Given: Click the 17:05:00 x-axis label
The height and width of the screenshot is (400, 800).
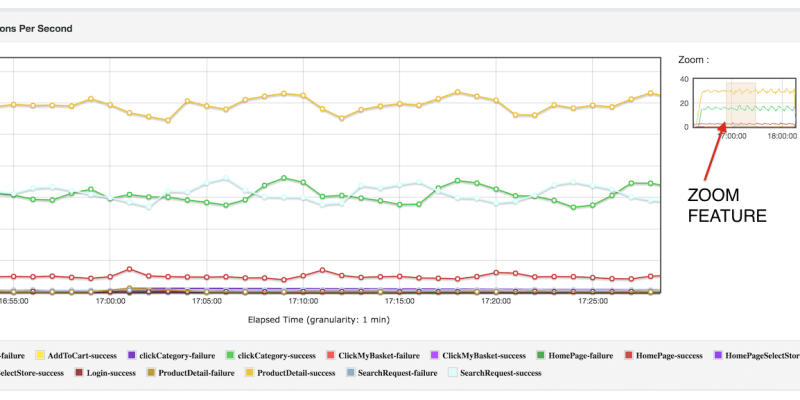Looking at the screenshot, I should pyautogui.click(x=207, y=301).
